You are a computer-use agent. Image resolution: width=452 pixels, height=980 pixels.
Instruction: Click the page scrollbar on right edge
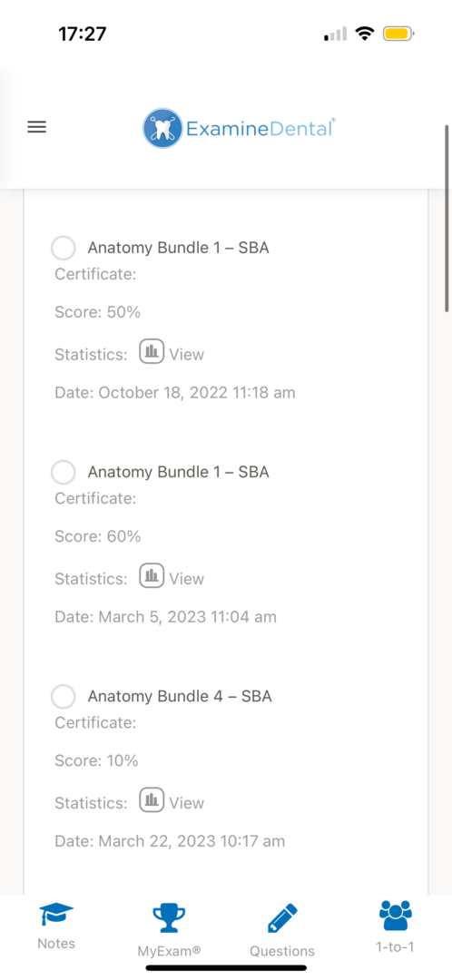[447, 218]
